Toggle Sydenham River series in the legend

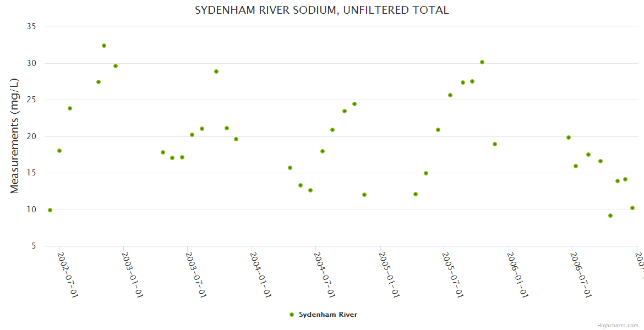click(x=328, y=315)
